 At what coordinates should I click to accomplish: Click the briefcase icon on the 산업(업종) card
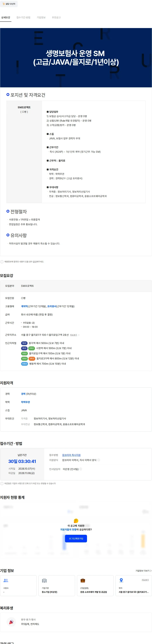83,580
